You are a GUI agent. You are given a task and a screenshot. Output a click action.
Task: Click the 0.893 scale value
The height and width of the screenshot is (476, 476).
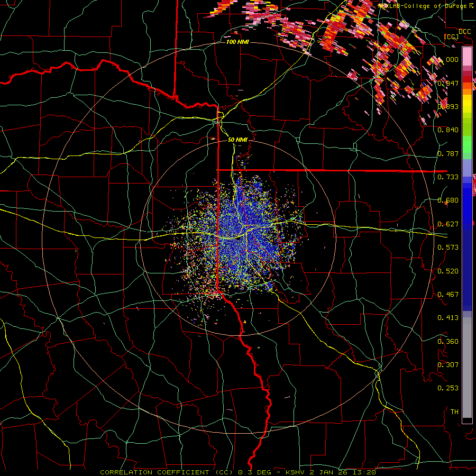click(448, 106)
